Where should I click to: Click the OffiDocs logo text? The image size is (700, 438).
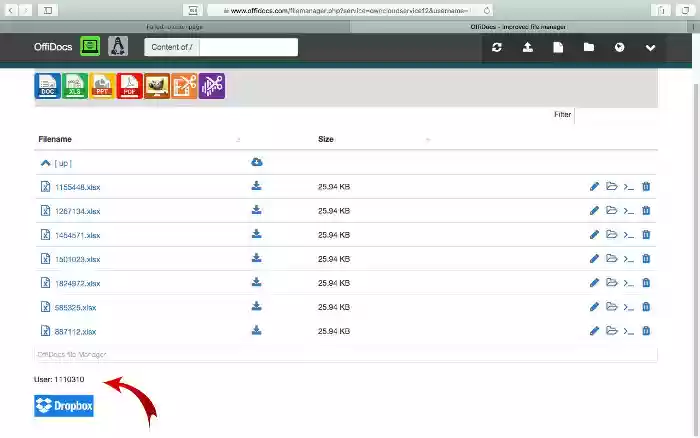pos(53,47)
